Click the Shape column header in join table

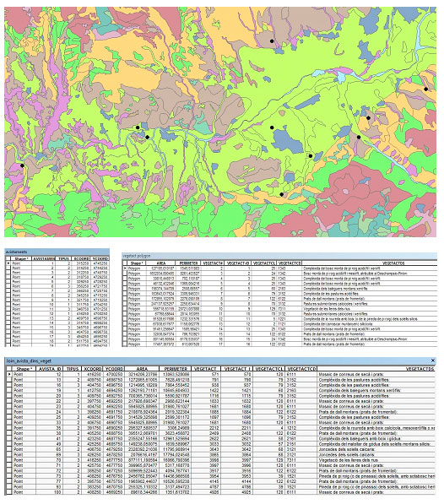(23, 369)
